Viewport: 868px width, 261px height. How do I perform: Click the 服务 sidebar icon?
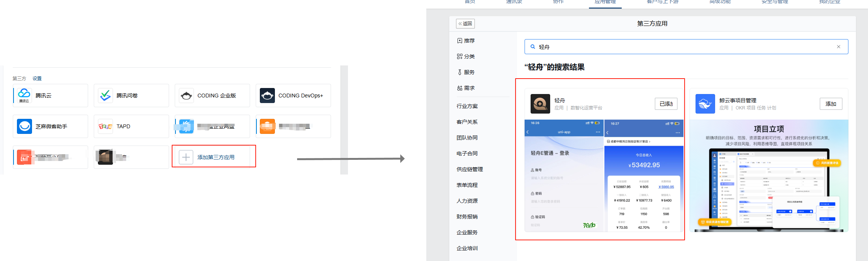coord(460,72)
